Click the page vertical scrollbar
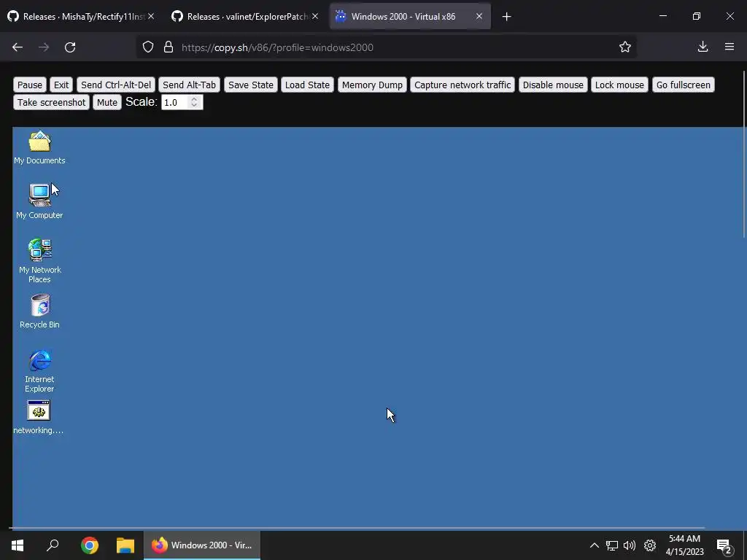Image resolution: width=747 pixels, height=560 pixels. point(745,153)
